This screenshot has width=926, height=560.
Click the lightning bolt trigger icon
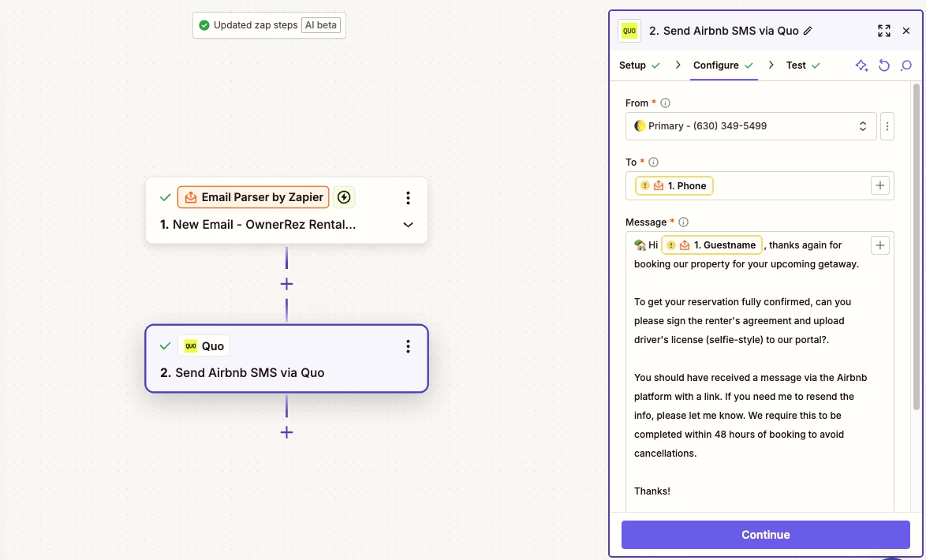click(x=344, y=197)
